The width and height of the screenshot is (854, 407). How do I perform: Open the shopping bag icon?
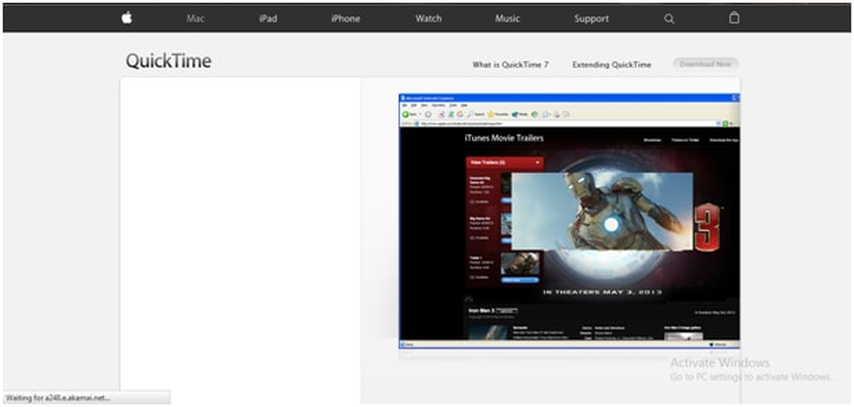(734, 18)
